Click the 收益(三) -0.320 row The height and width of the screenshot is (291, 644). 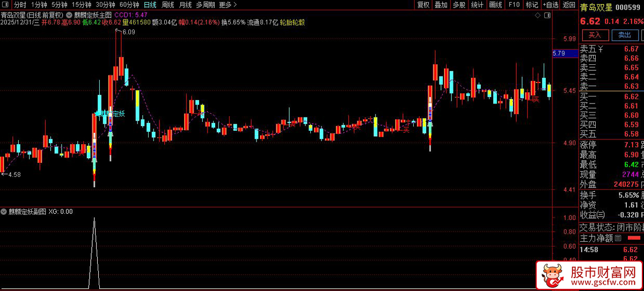[611, 215]
